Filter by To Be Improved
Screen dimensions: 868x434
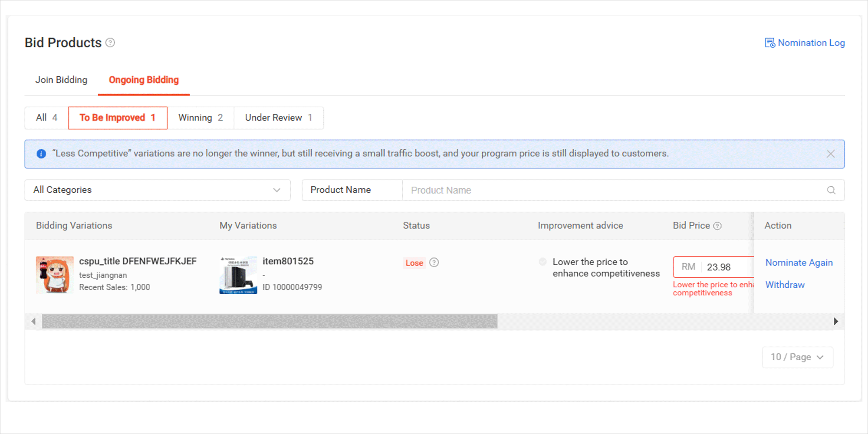(x=118, y=118)
